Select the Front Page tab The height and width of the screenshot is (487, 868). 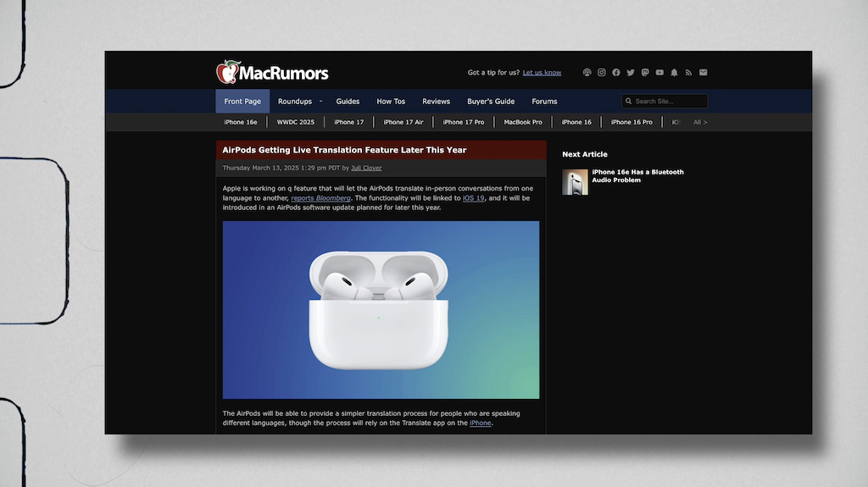click(242, 102)
